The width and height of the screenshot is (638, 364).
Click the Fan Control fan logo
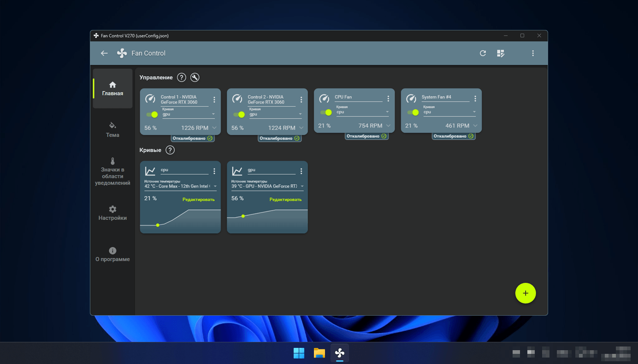pyautogui.click(x=122, y=53)
